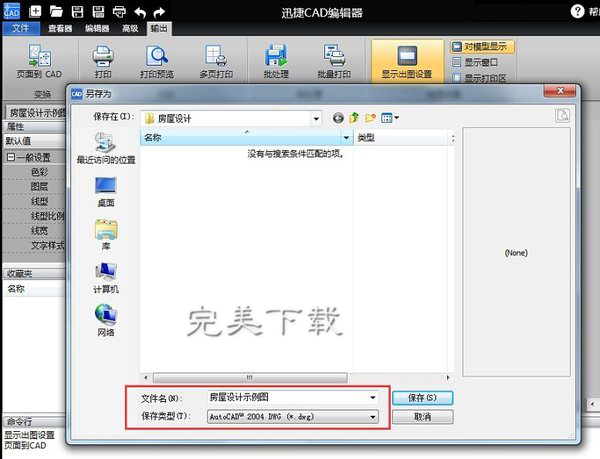Toggle 显示打印区 option

point(479,78)
